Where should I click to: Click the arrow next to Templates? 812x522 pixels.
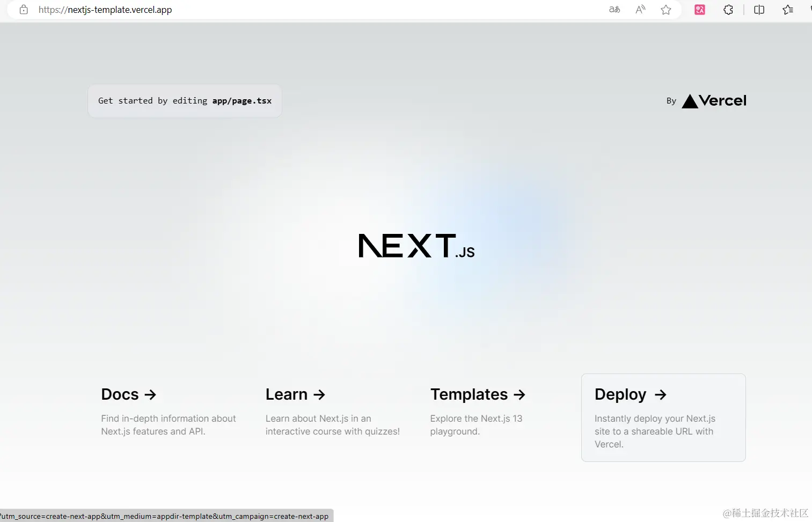(520, 395)
